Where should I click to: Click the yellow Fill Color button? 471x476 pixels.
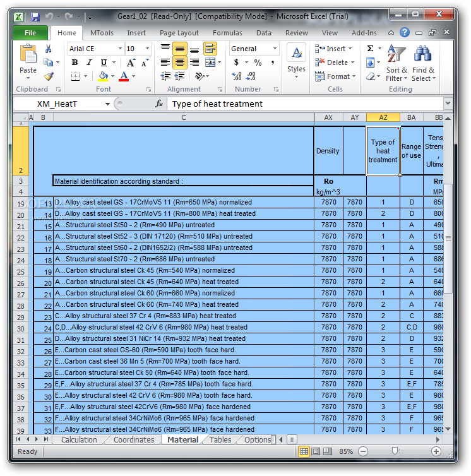point(103,76)
